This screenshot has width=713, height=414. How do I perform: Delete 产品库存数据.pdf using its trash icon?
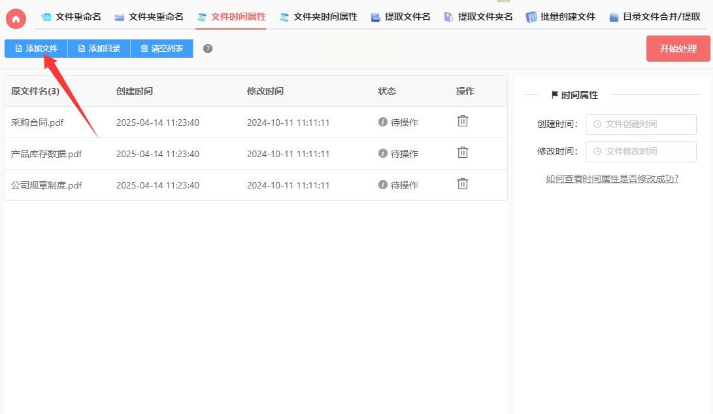coord(462,153)
